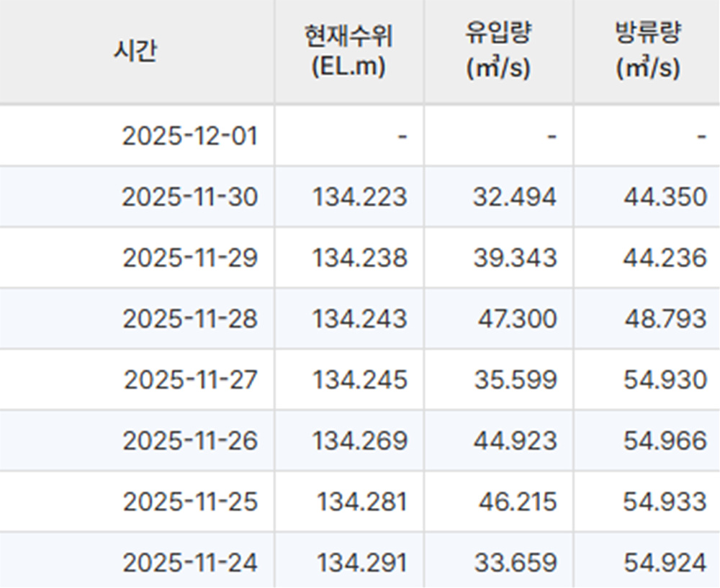Click the 방류량 (㎥/s) column header
The width and height of the screenshot is (720, 588).
click(647, 52)
